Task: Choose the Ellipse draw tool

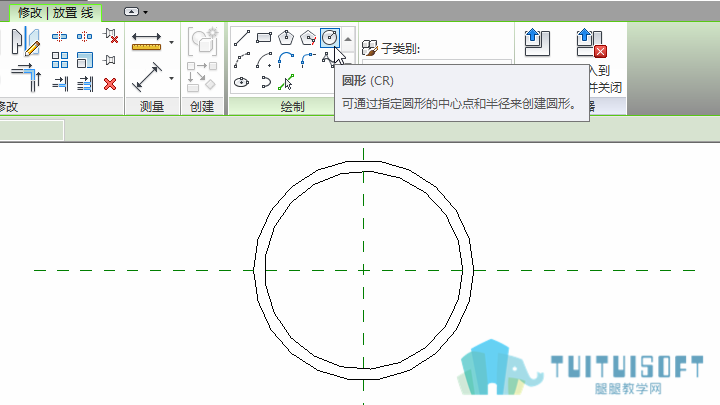Action: point(242,82)
